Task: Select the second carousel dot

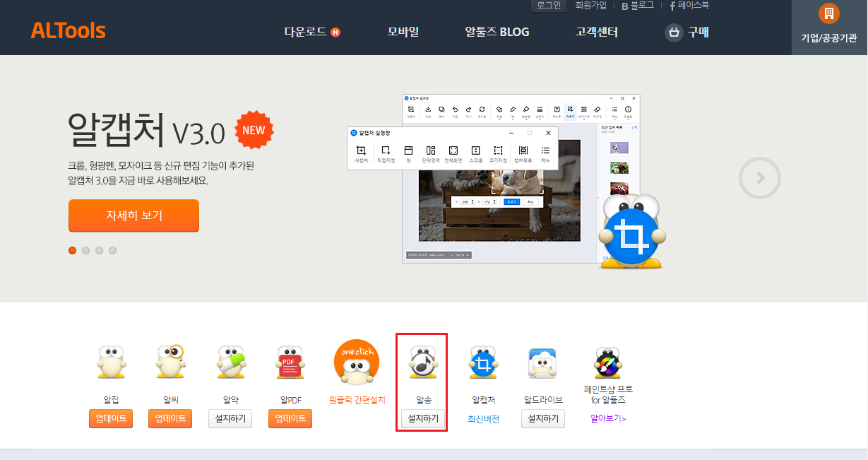Action: coord(85,250)
